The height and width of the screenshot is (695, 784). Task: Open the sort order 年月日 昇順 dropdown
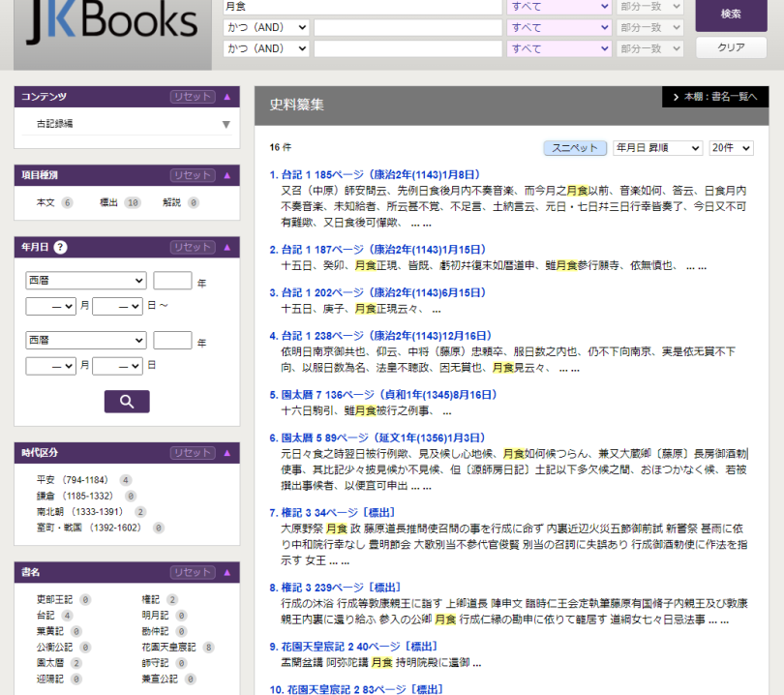pyautogui.click(x=657, y=148)
